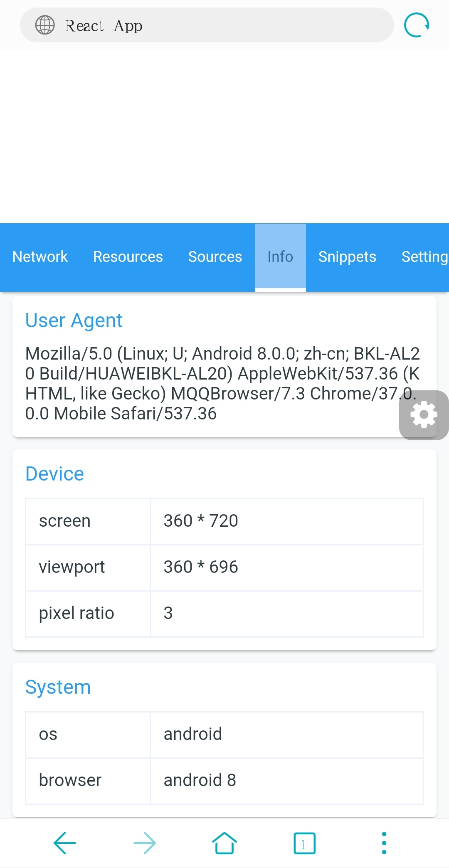Click the Device section heading
Viewport: 449px width, 868px height.
pos(54,473)
